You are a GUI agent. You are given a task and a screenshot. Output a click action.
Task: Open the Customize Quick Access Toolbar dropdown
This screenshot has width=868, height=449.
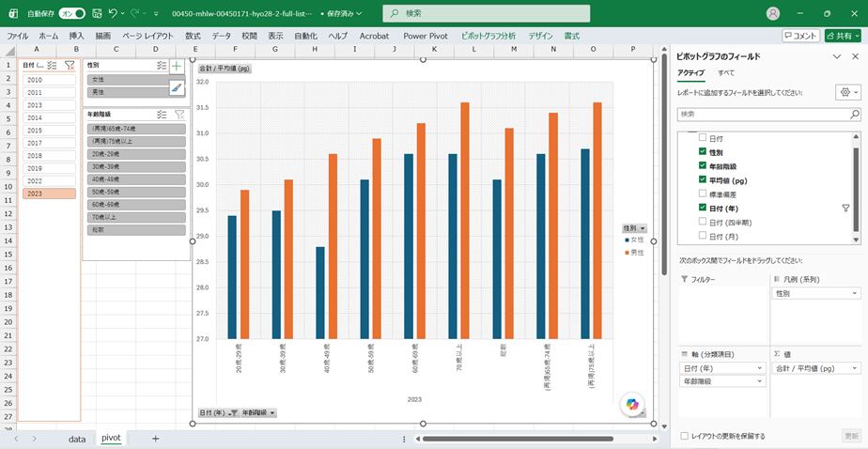[156, 13]
